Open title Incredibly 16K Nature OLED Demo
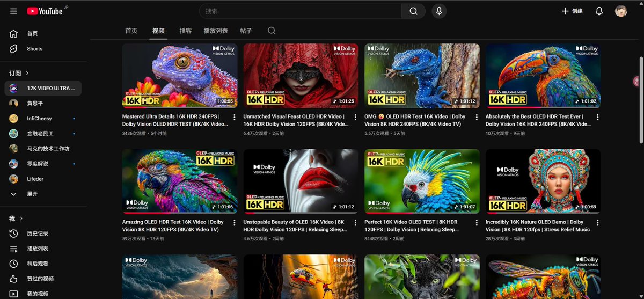The width and height of the screenshot is (644, 299). pos(538,225)
